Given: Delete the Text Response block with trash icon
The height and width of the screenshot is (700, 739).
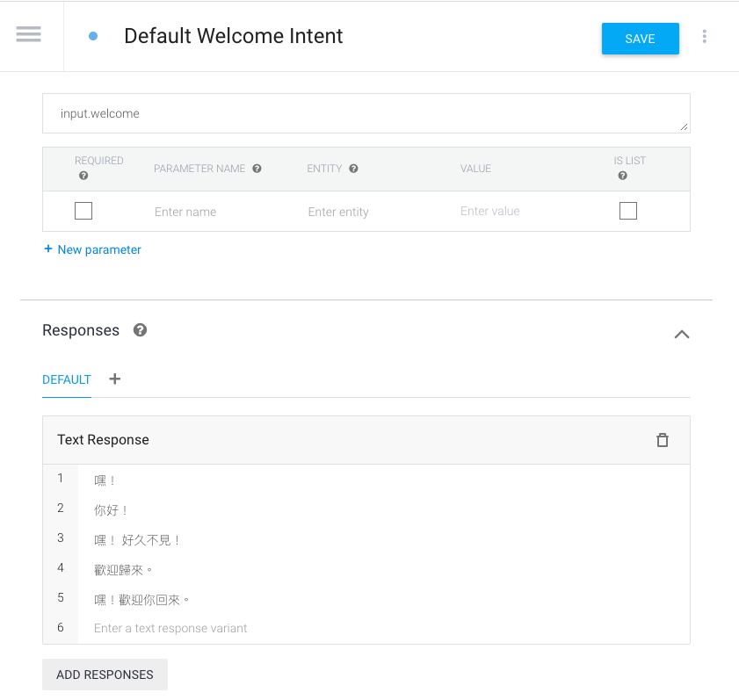Looking at the screenshot, I should click(x=663, y=440).
